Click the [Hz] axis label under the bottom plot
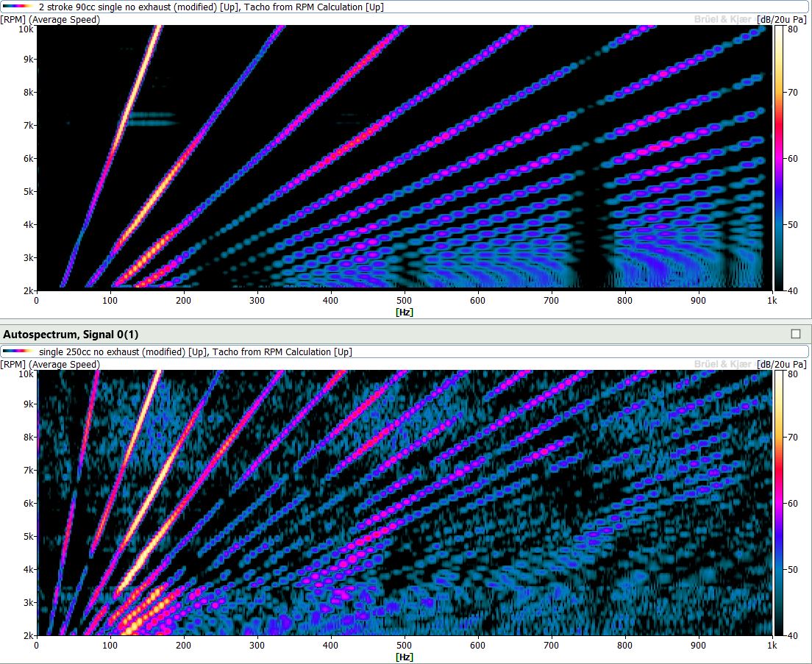Viewport: 812px width, 664px height. [x=405, y=657]
